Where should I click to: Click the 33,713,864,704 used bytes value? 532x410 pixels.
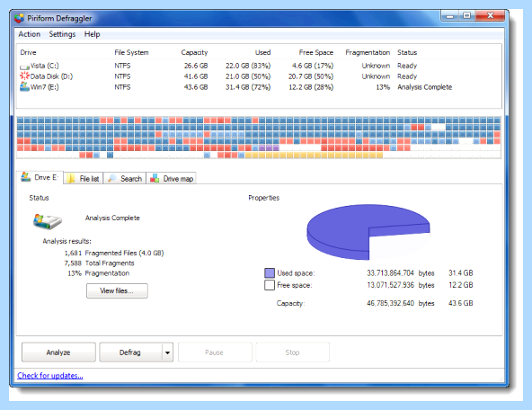[x=390, y=272]
